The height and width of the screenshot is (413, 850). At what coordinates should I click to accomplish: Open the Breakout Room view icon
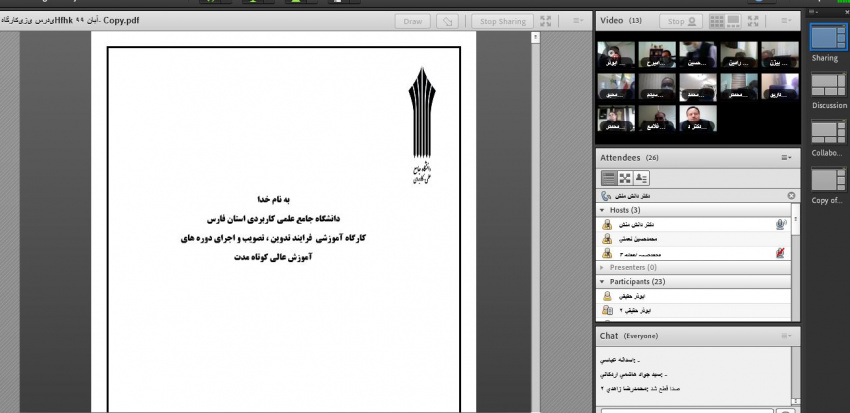pyautogui.click(x=625, y=177)
